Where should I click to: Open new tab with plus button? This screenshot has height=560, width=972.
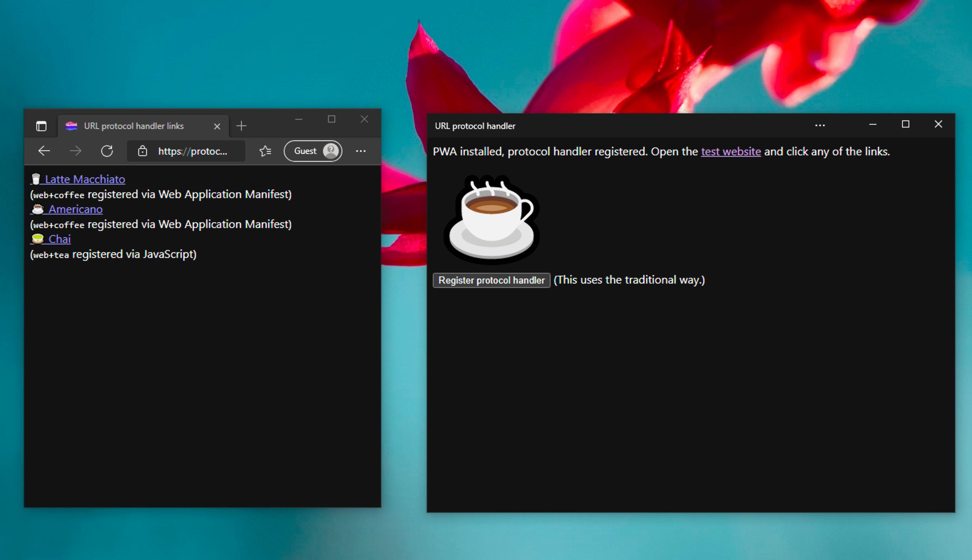coord(241,126)
